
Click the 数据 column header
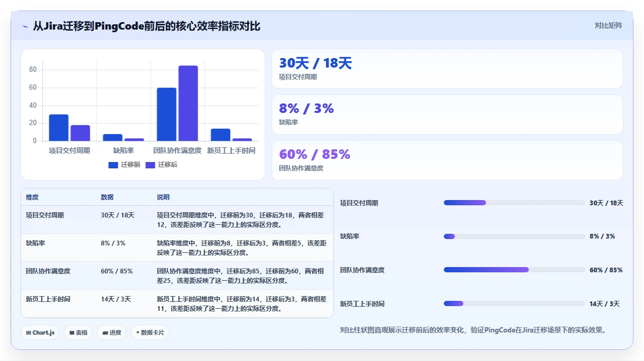coord(107,197)
